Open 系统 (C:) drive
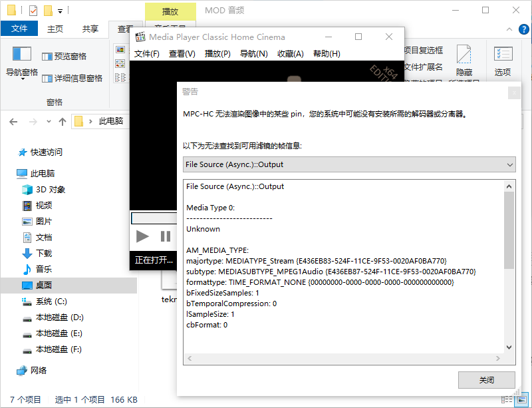Viewport: 532px width, 408px height. [x=45, y=302]
